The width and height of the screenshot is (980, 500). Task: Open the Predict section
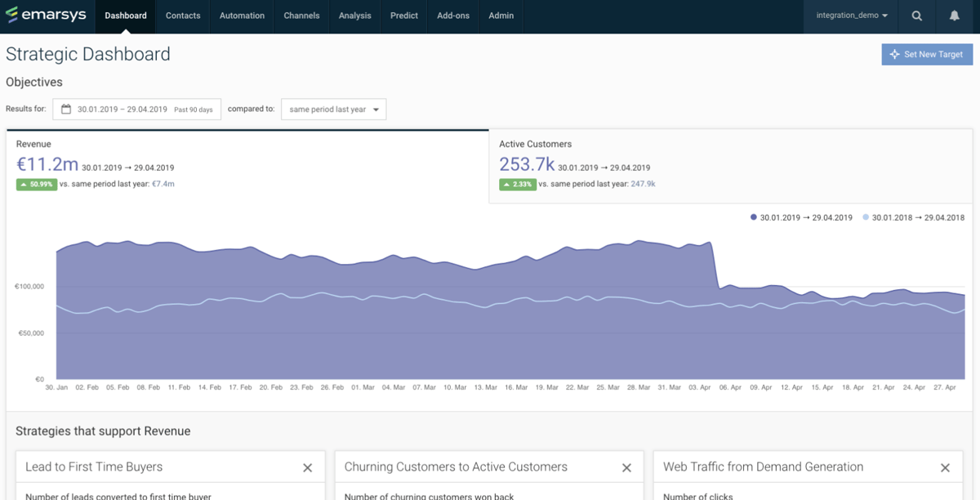(403, 16)
